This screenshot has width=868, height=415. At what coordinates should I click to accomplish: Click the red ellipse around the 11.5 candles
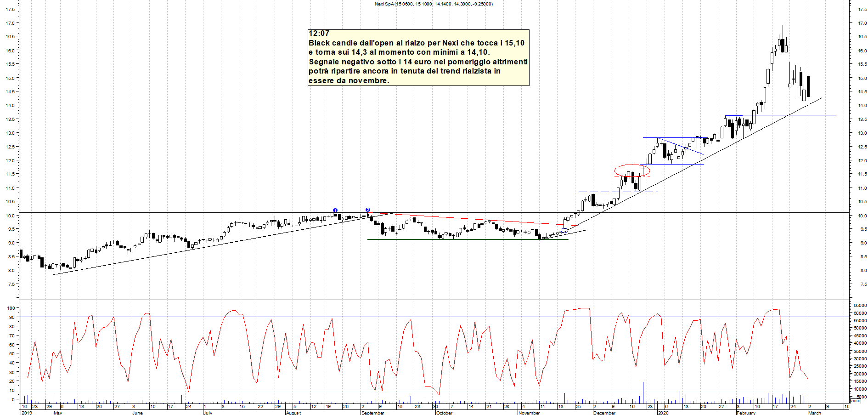[x=632, y=171]
